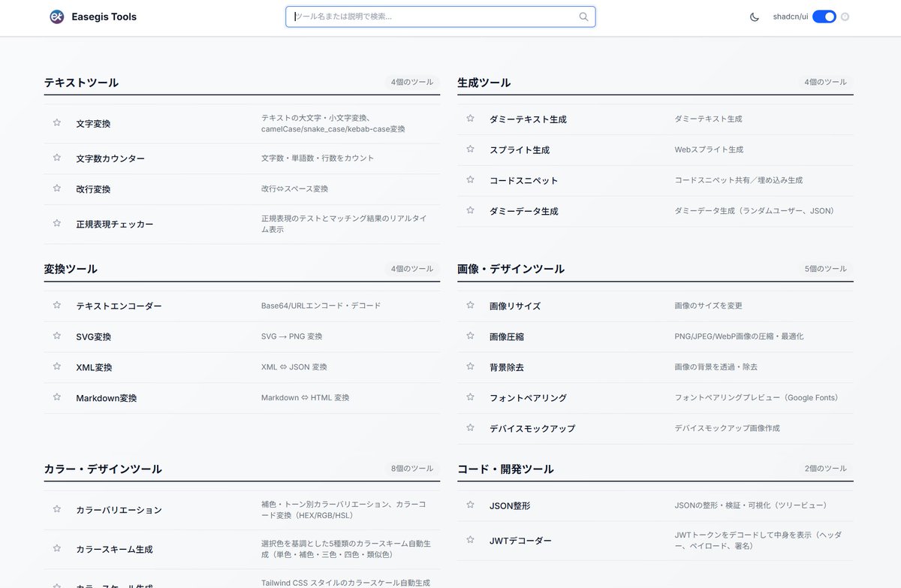Open the 画像リサイズ tool
The image size is (901, 588).
coord(515,306)
